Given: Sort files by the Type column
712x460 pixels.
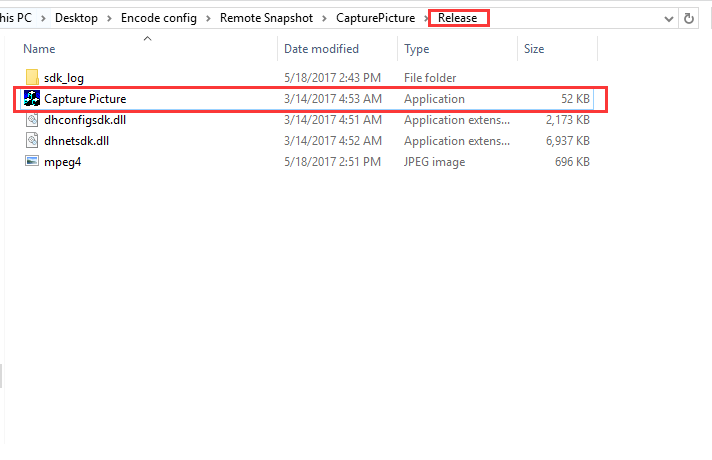Looking at the screenshot, I should coord(416,48).
